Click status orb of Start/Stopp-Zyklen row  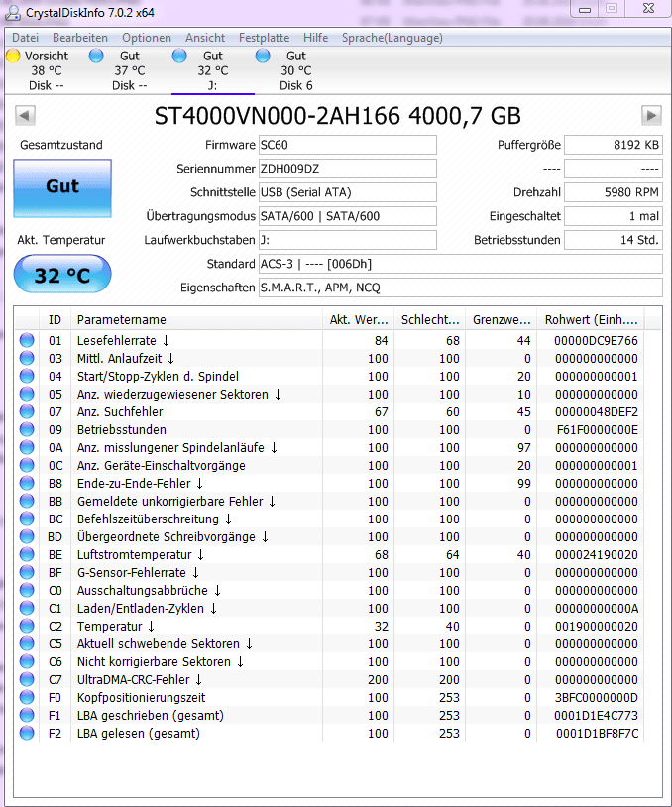point(27,376)
